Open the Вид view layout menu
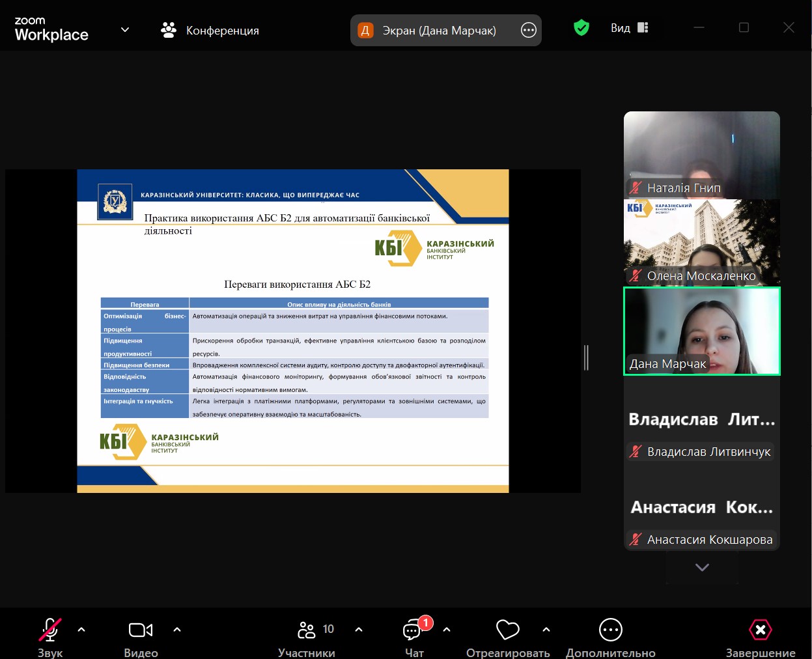The width and height of the screenshot is (812, 659). [630, 27]
